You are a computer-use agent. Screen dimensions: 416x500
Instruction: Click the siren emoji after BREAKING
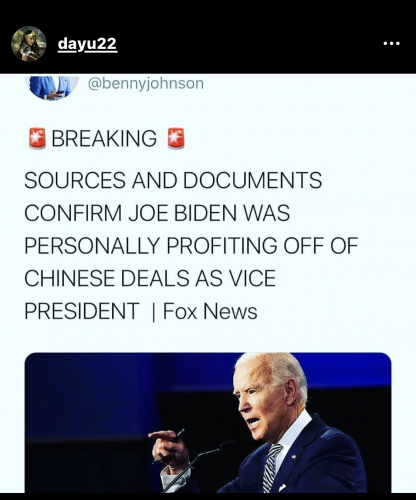pos(176,138)
